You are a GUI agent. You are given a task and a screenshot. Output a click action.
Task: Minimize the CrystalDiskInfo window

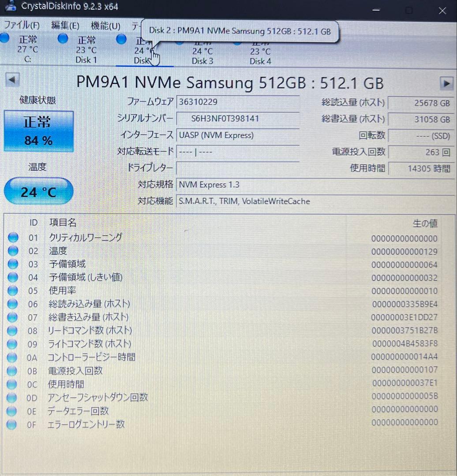pyautogui.click(x=376, y=10)
